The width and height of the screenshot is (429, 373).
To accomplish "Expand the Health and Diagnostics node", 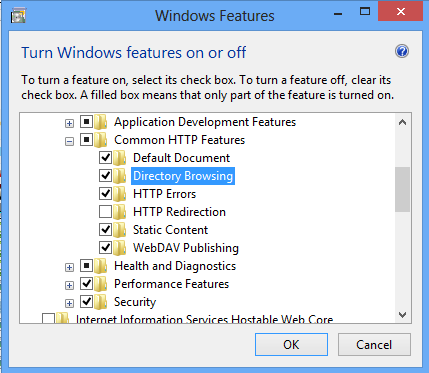I will click(69, 267).
